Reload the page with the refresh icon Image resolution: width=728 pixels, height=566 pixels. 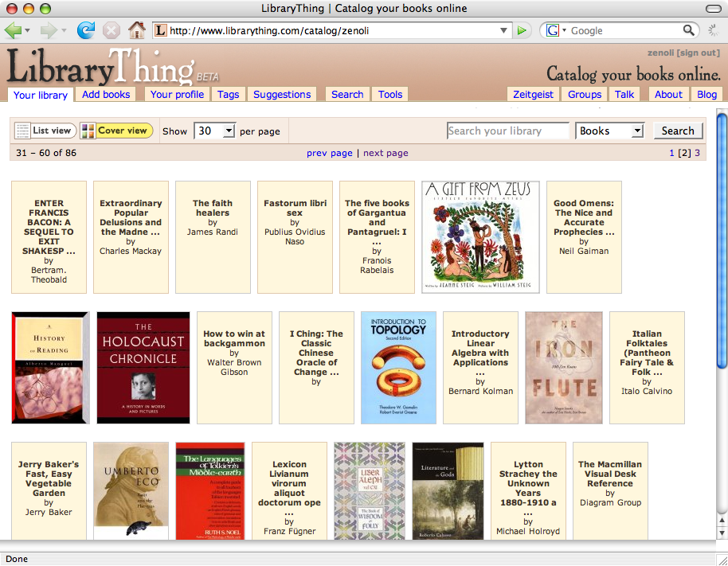click(85, 30)
